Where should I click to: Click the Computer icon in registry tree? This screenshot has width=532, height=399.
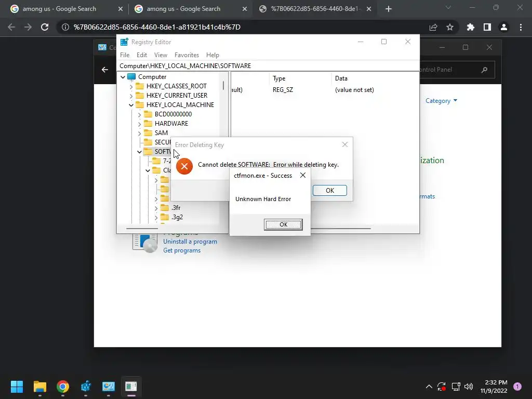point(131,77)
